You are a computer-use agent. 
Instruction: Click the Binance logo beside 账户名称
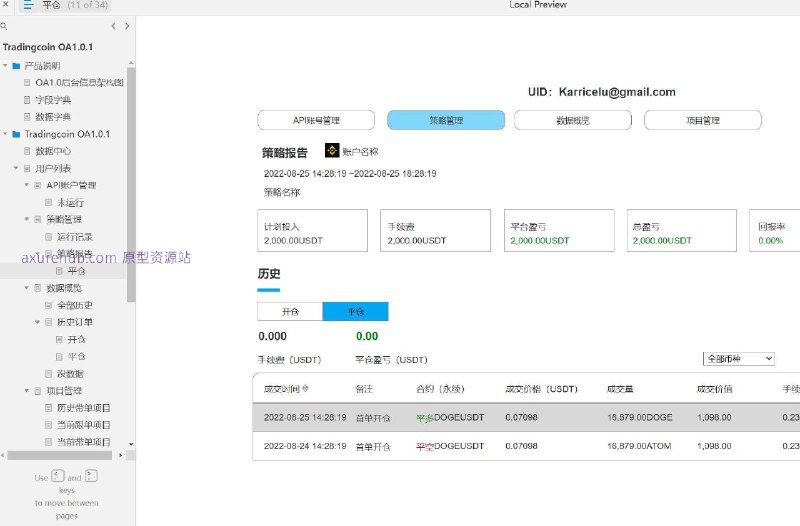332,150
